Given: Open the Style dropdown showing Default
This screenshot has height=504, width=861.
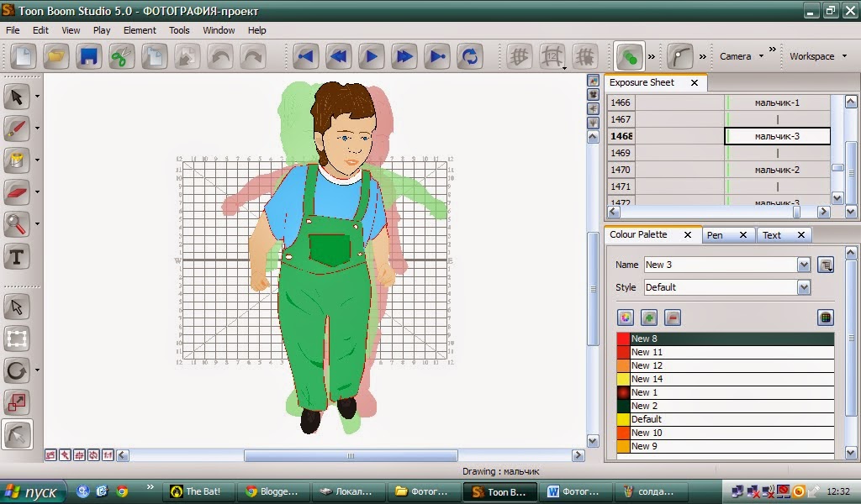Looking at the screenshot, I should [804, 287].
